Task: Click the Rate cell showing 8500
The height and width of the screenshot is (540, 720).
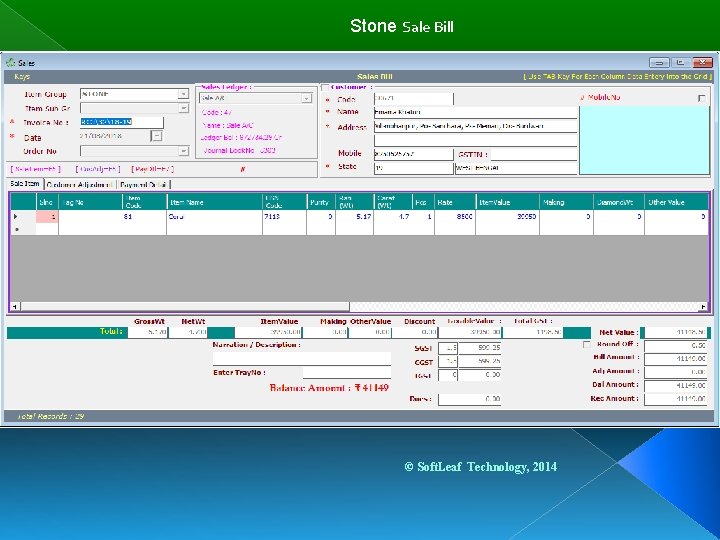Action: 455,216
